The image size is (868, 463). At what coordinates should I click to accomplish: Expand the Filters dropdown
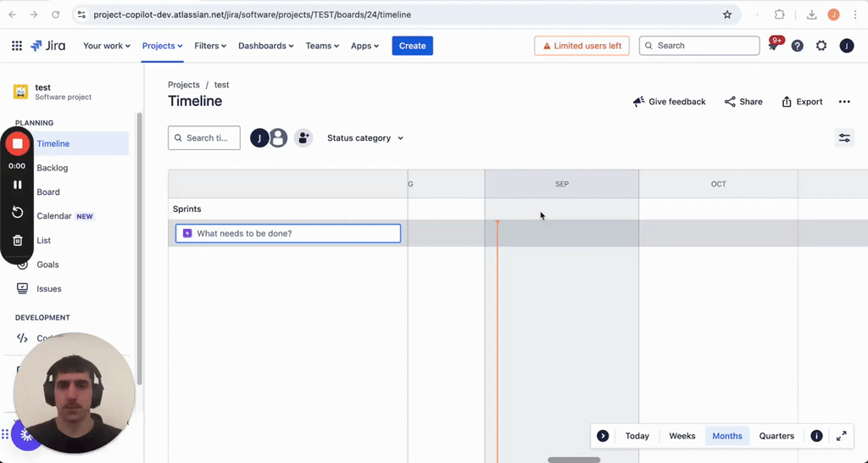pos(210,46)
